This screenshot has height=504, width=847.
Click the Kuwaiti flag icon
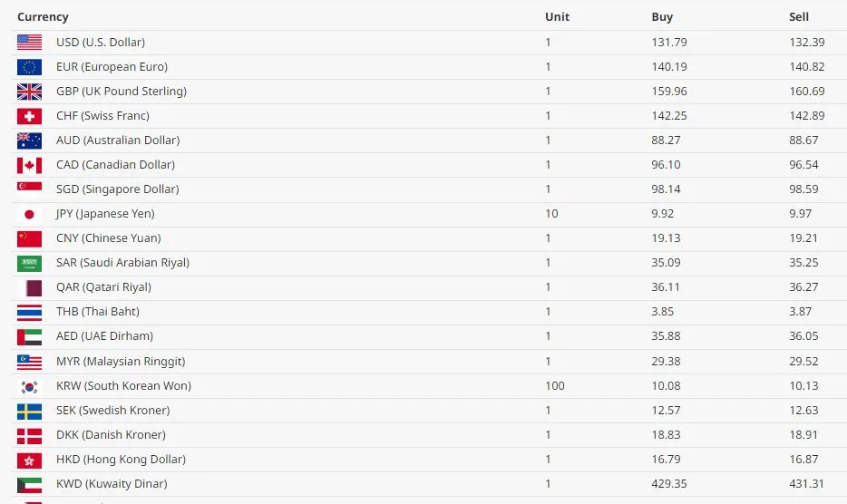pos(29,485)
